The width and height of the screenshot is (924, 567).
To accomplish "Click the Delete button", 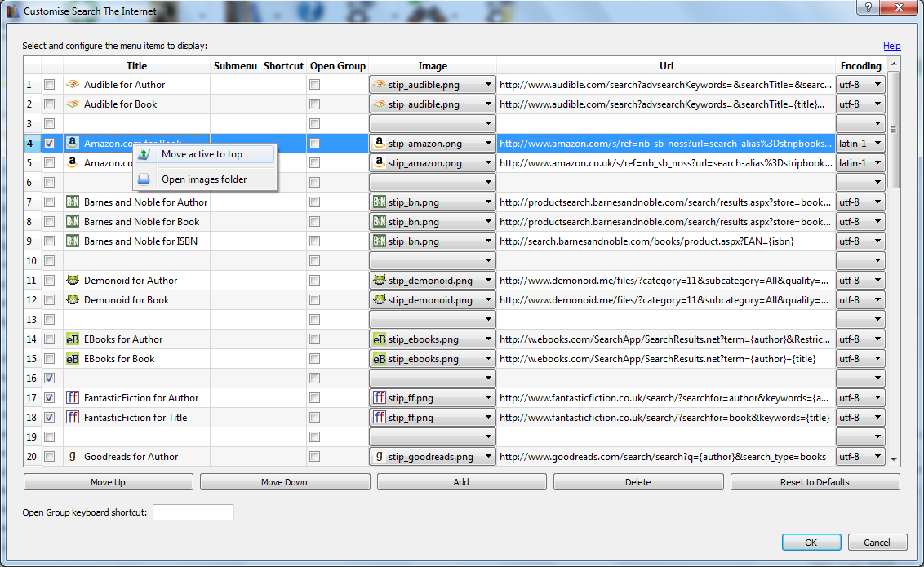I will pyautogui.click(x=638, y=481).
